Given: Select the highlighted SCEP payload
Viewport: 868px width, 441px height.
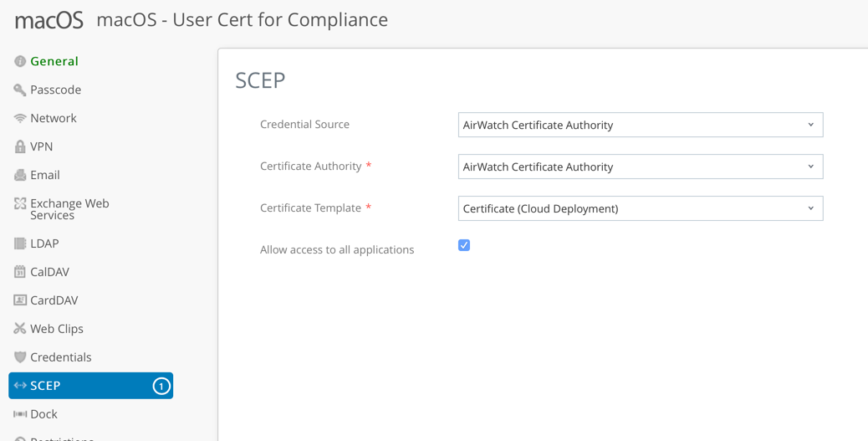Looking at the screenshot, I should (x=91, y=386).
